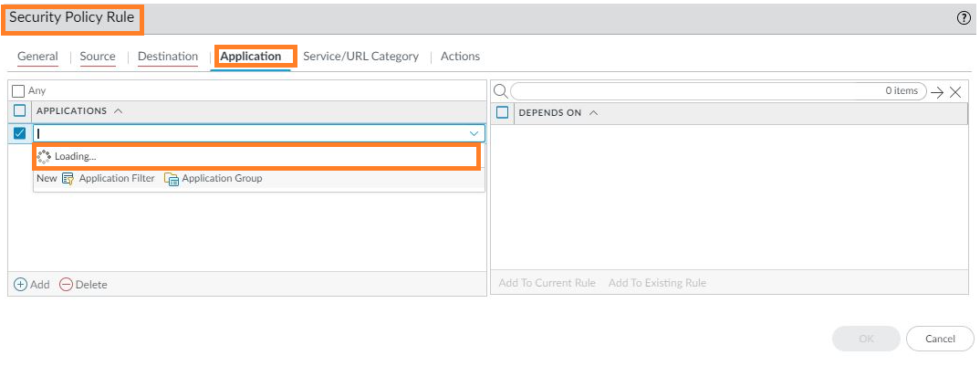Expand the application dropdown chevron
This screenshot has height=366, width=980.
tap(474, 133)
